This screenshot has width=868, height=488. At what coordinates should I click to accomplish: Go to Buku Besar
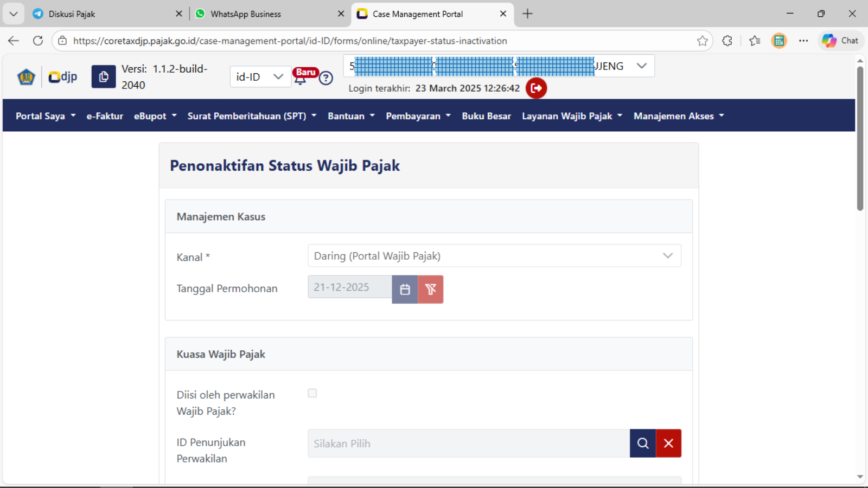[x=486, y=116]
